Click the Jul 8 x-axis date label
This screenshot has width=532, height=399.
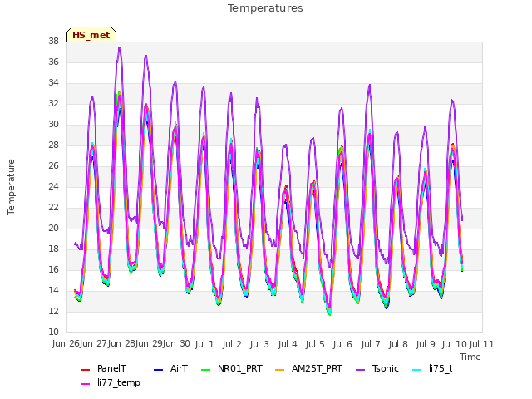coord(398,344)
